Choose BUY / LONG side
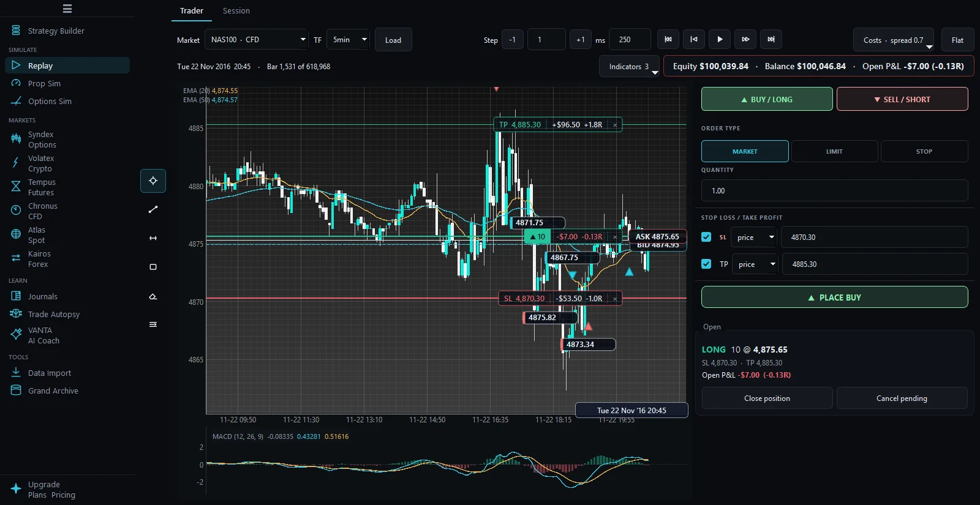This screenshot has height=505, width=980. [767, 99]
